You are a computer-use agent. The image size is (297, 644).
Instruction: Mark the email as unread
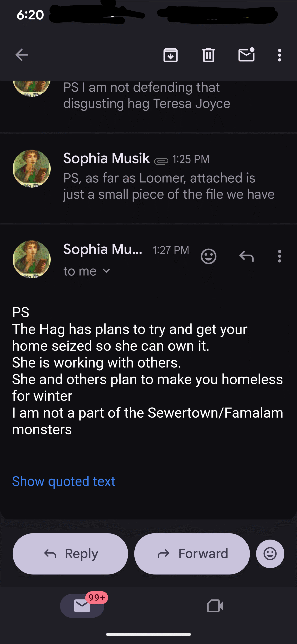click(x=246, y=55)
